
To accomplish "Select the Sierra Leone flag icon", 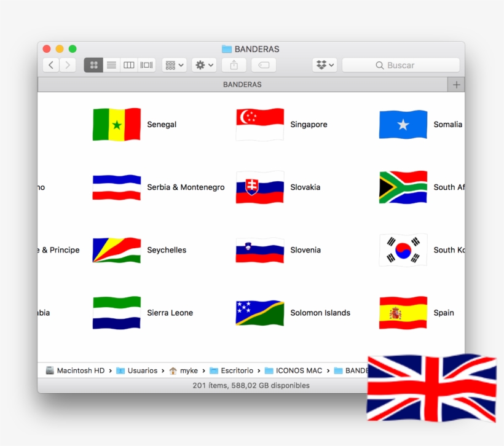I will click(117, 313).
